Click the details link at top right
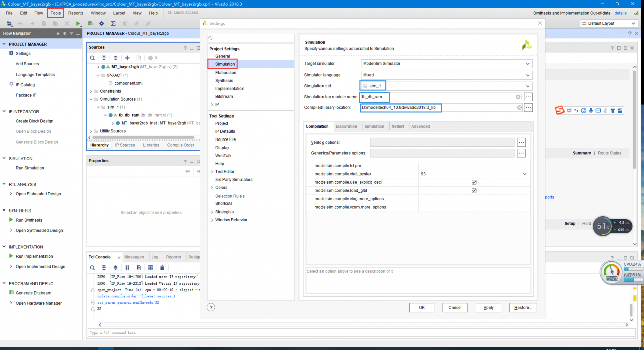The width and height of the screenshot is (644, 350). 620,13
